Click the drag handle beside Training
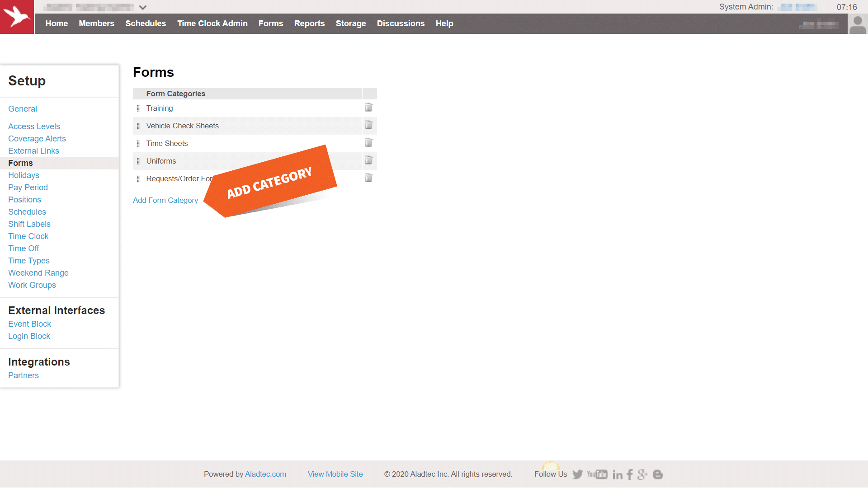Screen dimensions: 868x488 click(x=138, y=108)
